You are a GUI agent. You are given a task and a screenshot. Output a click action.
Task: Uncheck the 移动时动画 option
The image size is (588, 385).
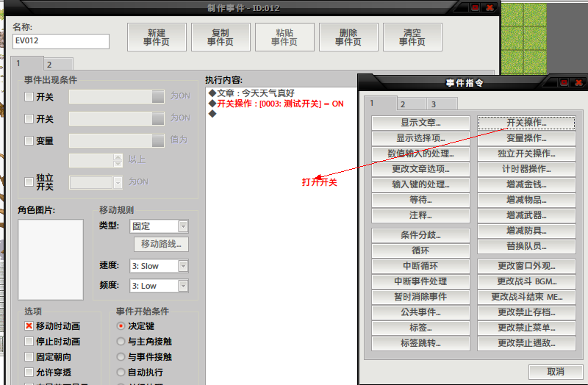(29, 325)
